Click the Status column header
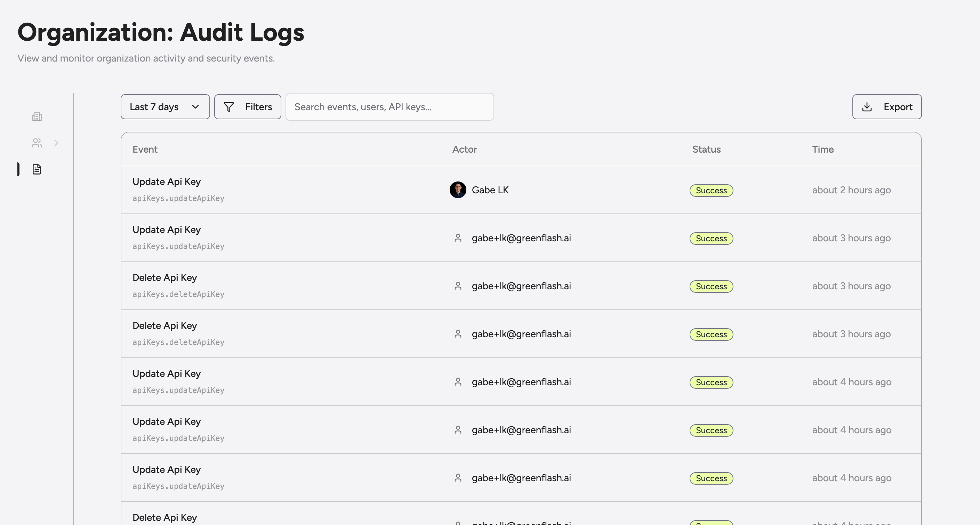 tap(706, 149)
